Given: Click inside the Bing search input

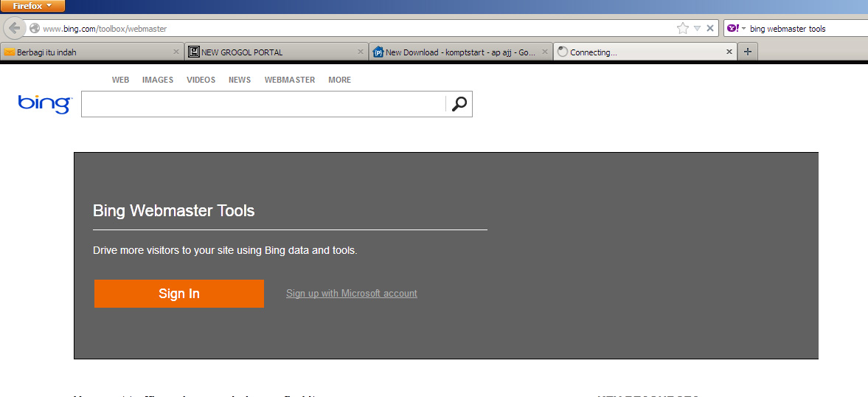Looking at the screenshot, I should pos(263,104).
